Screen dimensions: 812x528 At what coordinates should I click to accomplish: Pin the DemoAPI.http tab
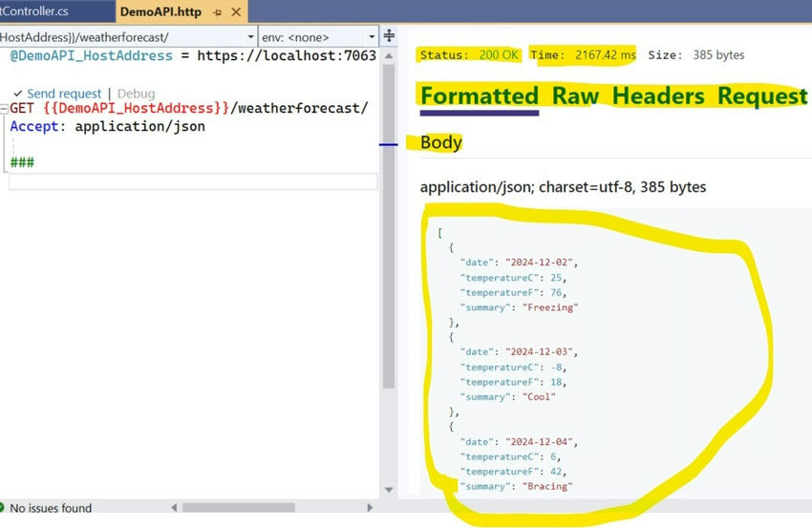point(218,11)
